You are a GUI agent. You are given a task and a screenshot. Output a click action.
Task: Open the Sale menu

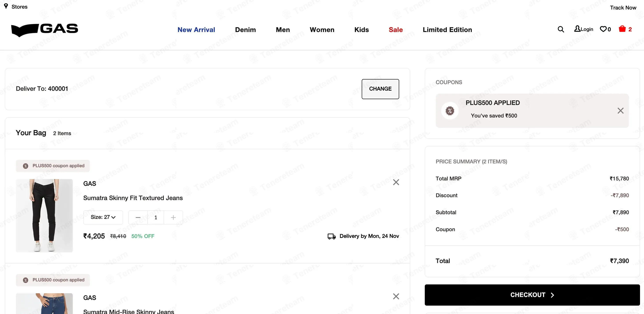[396, 30]
